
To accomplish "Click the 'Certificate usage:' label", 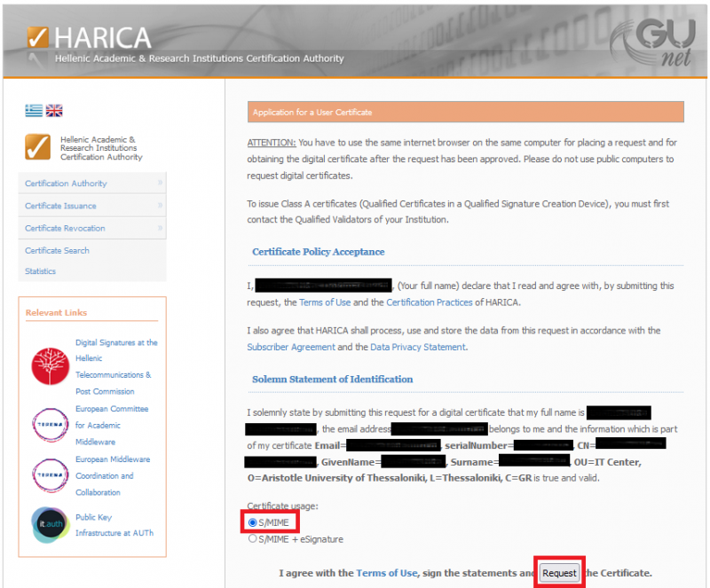I will click(282, 506).
